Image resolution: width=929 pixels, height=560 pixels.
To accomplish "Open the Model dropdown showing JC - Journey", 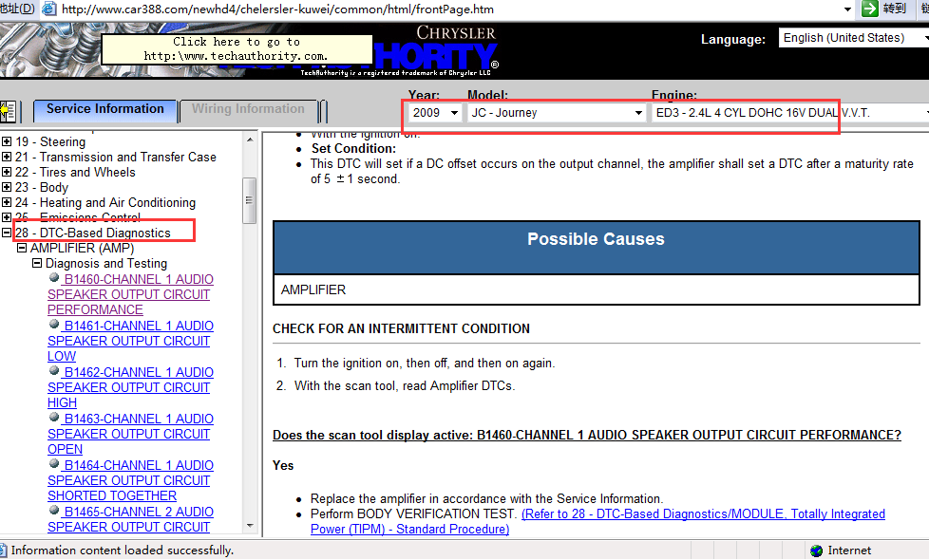I will coord(557,112).
